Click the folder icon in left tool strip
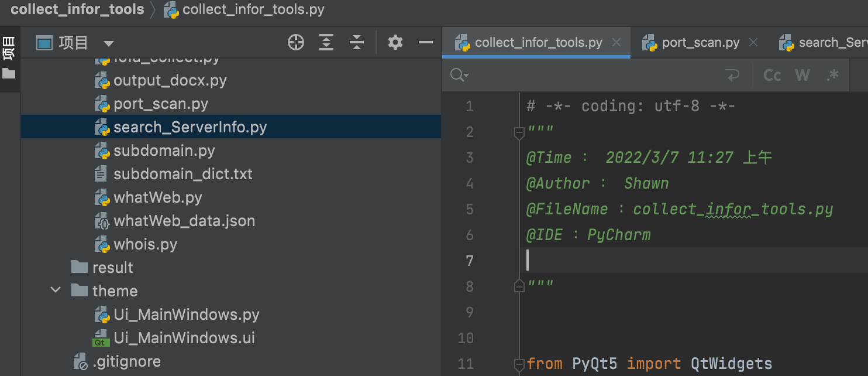868x376 pixels. coord(9,74)
